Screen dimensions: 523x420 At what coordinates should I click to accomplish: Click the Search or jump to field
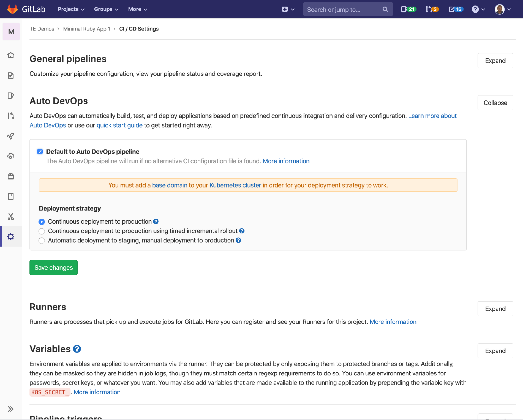pos(344,10)
